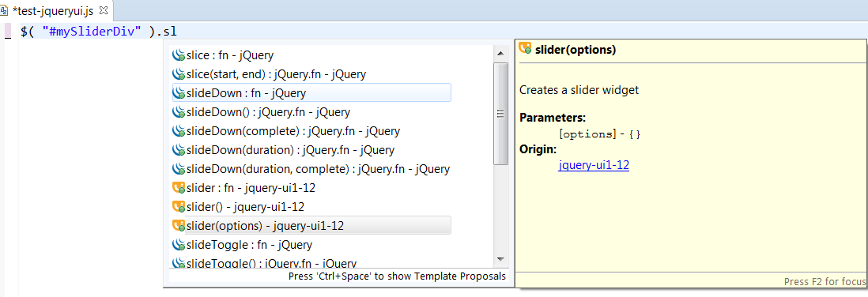Click the proposal list scroll-up arrow
This screenshot has height=297, width=868.
(500, 53)
